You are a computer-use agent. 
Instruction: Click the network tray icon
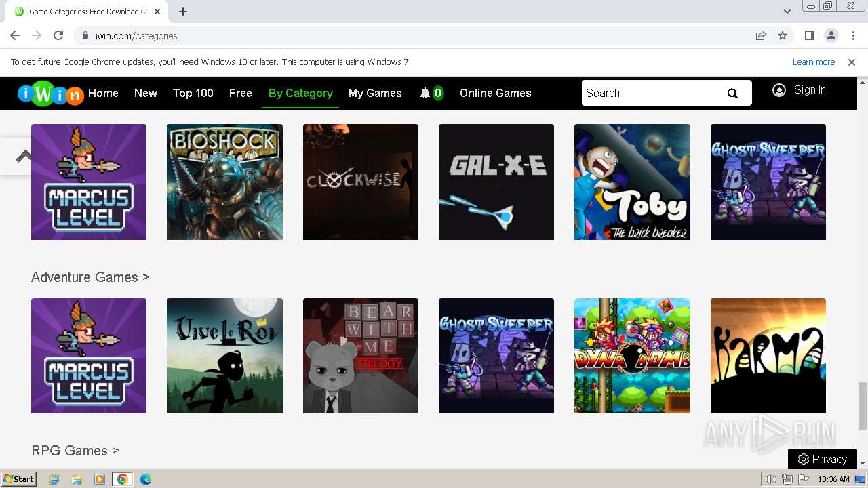pyautogui.click(x=787, y=479)
